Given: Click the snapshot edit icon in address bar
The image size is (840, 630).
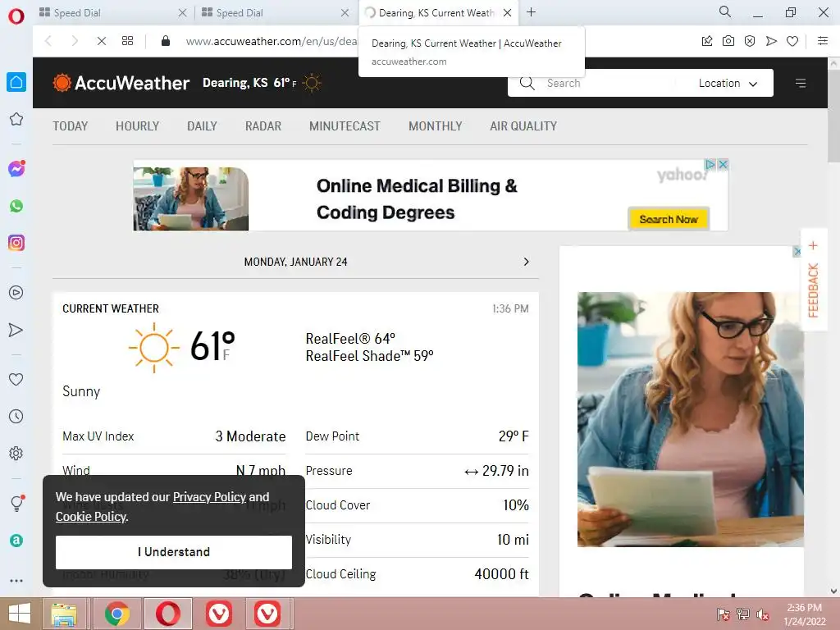Looking at the screenshot, I should 707,41.
